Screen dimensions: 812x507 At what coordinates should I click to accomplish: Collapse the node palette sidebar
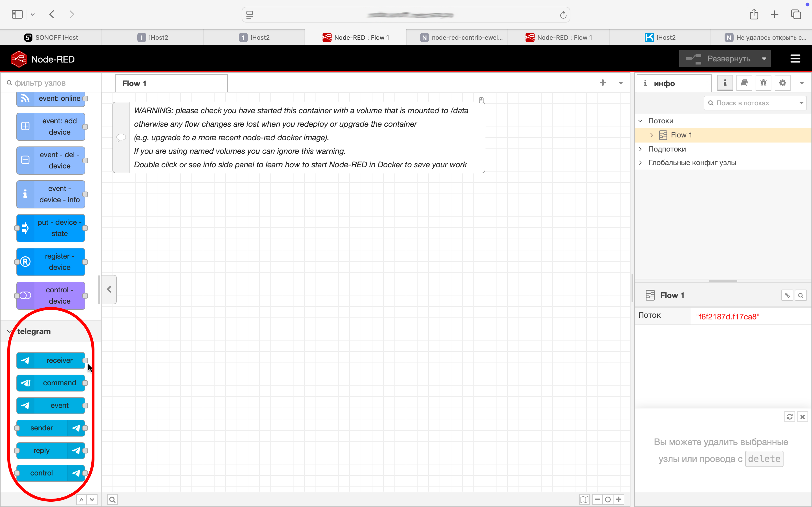[x=109, y=289]
